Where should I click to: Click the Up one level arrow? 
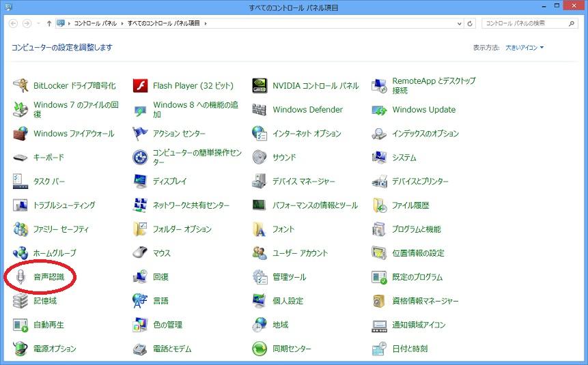click(x=48, y=23)
